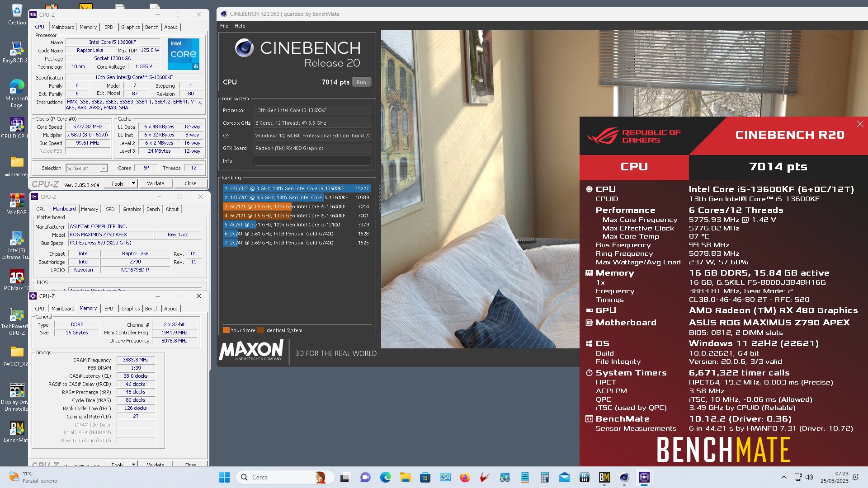Open the BenchMate desktop shortcut
868x488 pixels.
16,432
